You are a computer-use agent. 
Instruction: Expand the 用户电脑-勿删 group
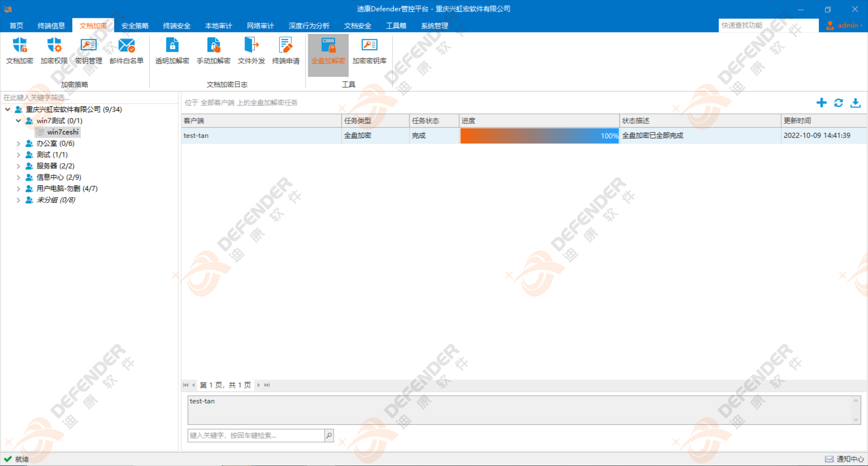pyautogui.click(x=18, y=188)
